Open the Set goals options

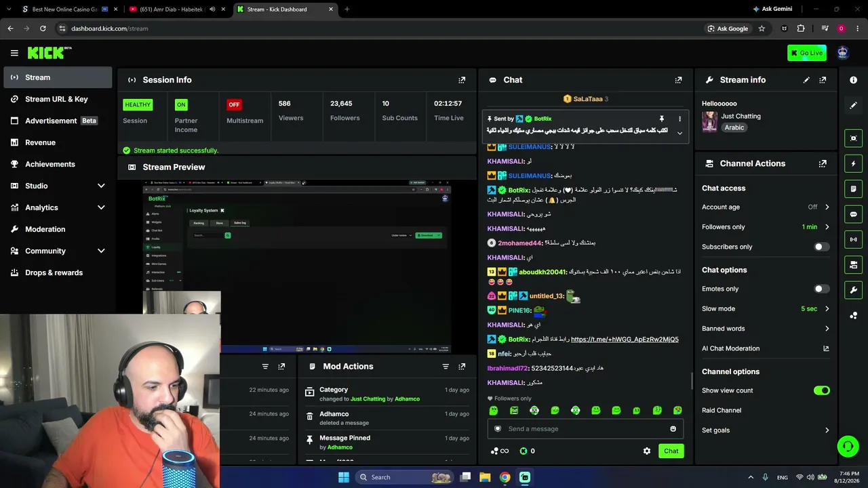pyautogui.click(x=766, y=430)
